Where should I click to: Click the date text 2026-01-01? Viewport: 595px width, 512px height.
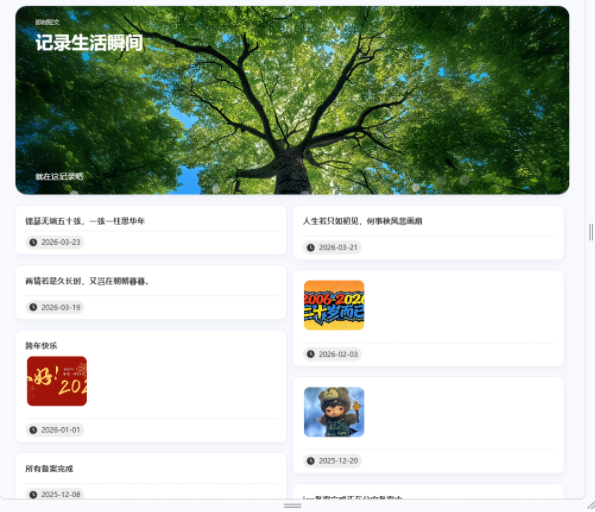[61, 430]
